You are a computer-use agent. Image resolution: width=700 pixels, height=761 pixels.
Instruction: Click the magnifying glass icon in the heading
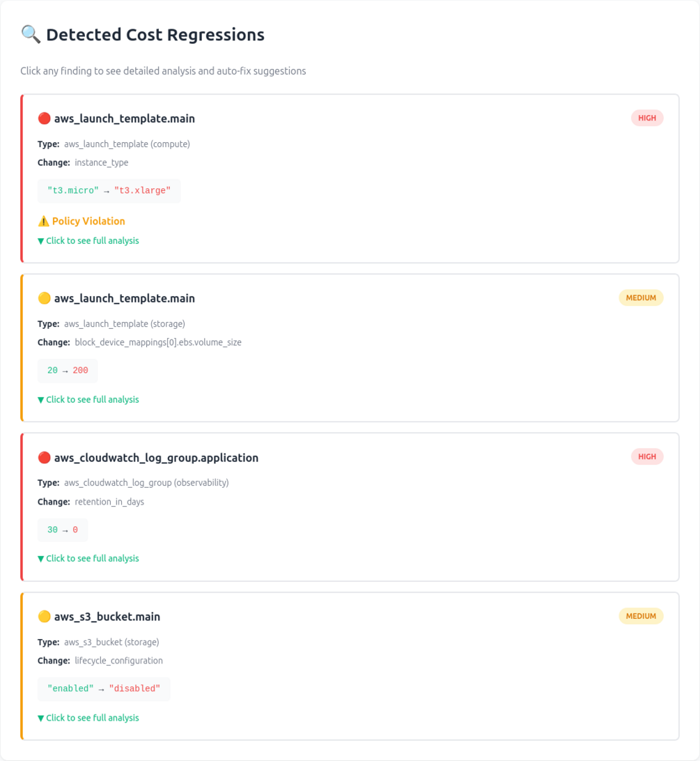click(31, 34)
